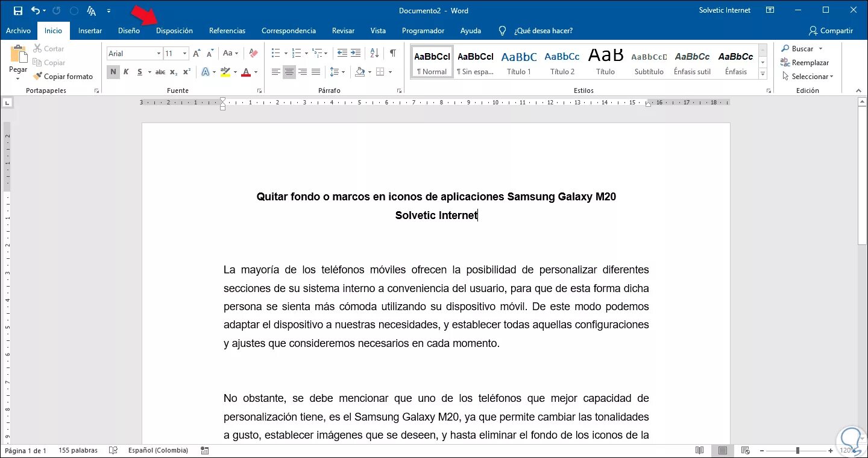Open Párrafo dialog launcher

coord(399,91)
